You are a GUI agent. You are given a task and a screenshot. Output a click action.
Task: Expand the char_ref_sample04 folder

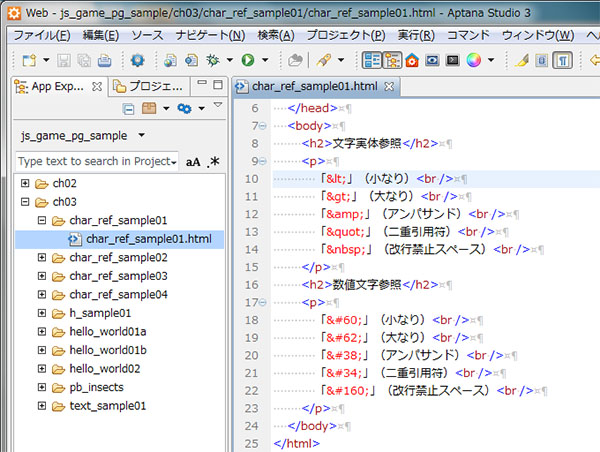tap(42, 295)
